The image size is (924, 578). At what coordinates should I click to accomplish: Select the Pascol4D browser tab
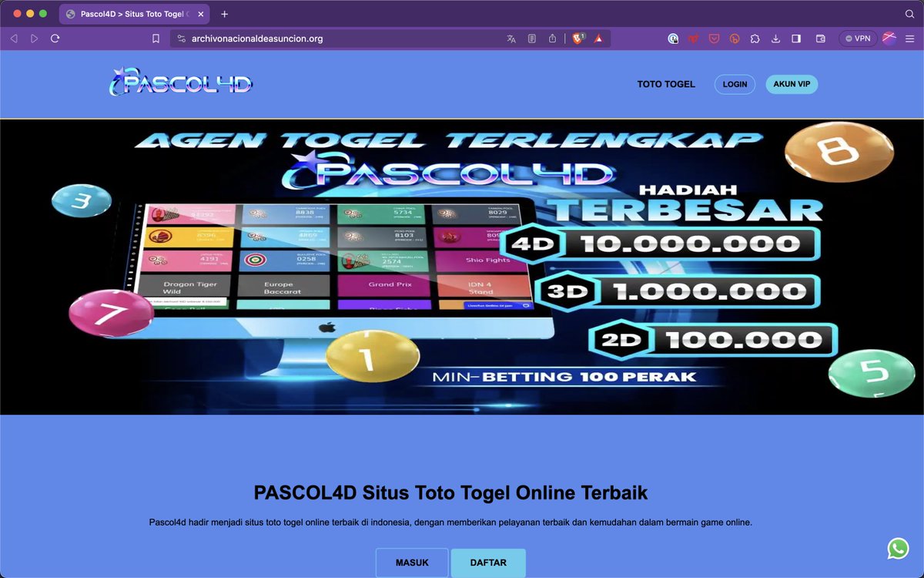[136, 14]
